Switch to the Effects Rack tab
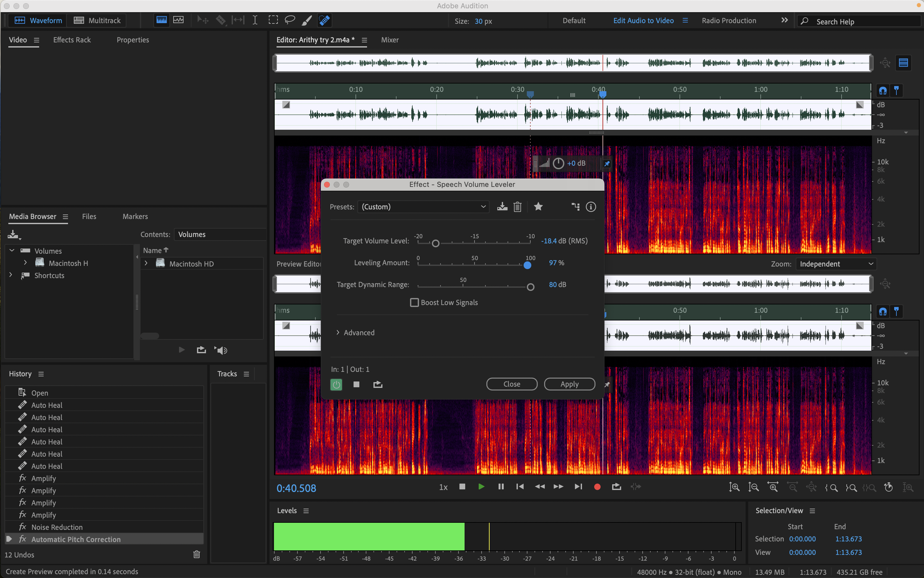The image size is (924, 578). [72, 40]
